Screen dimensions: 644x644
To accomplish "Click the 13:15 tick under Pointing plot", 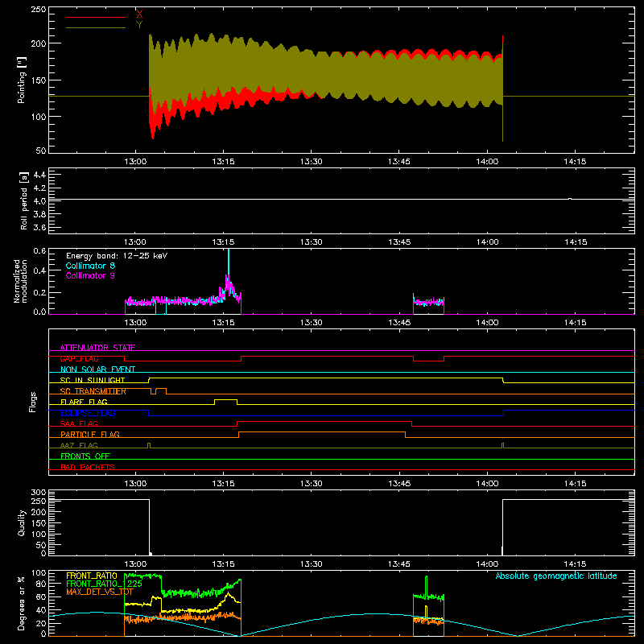I will [x=223, y=162].
